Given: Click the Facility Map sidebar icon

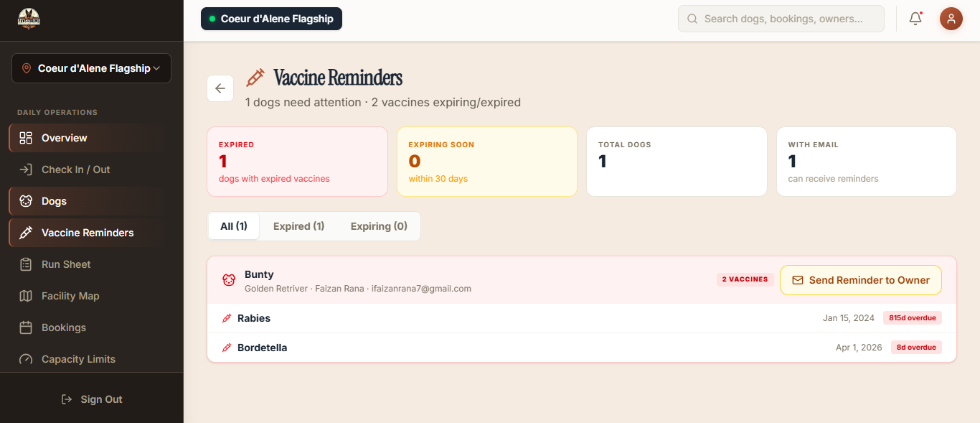Looking at the screenshot, I should coord(26,296).
